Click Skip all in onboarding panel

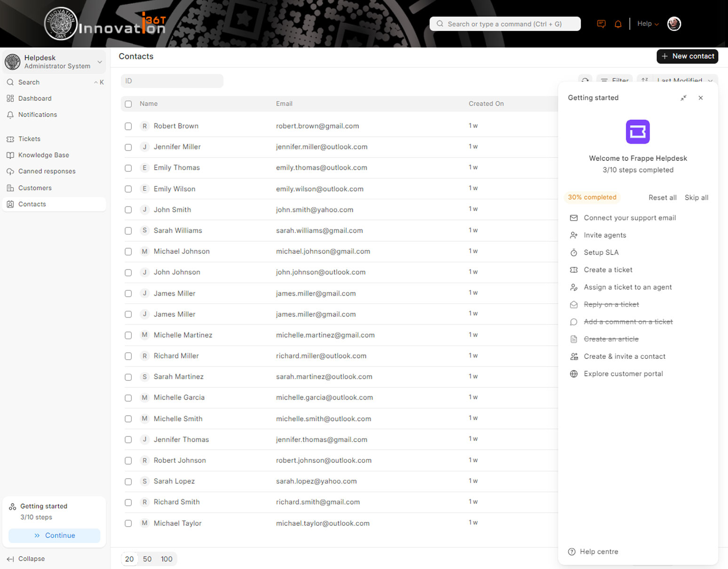(x=696, y=198)
